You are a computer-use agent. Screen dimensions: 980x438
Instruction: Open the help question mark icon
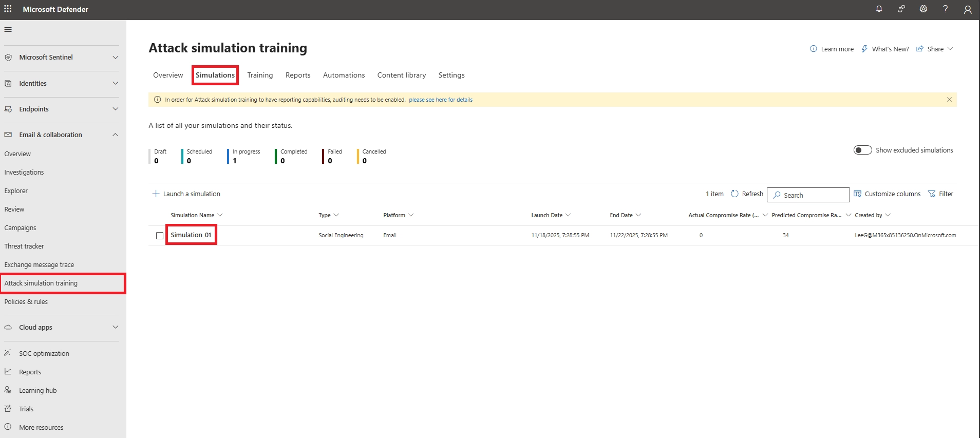pos(945,9)
